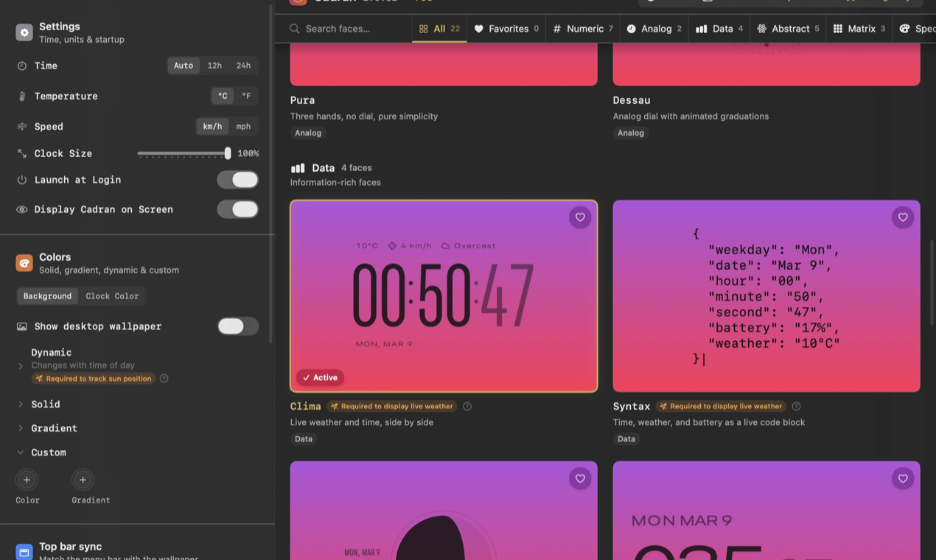This screenshot has width=936, height=560.
Task: Click Clima's Required to display live weather badge
Action: coord(392,406)
